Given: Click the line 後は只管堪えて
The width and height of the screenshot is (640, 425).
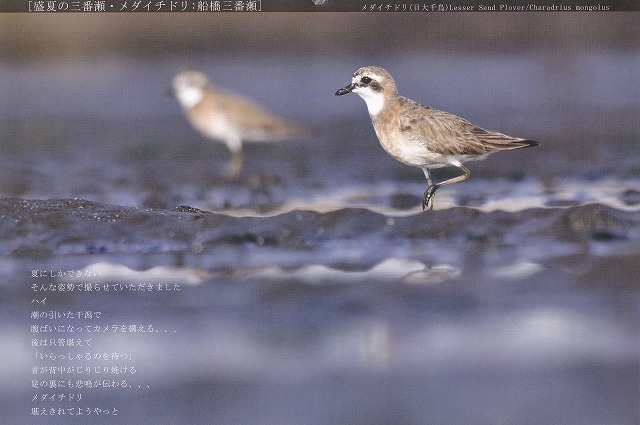Looking at the screenshot, I should pos(62,342).
